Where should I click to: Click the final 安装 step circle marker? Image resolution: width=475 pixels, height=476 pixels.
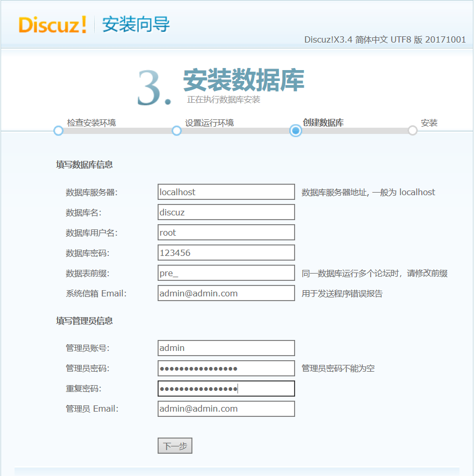(x=413, y=131)
